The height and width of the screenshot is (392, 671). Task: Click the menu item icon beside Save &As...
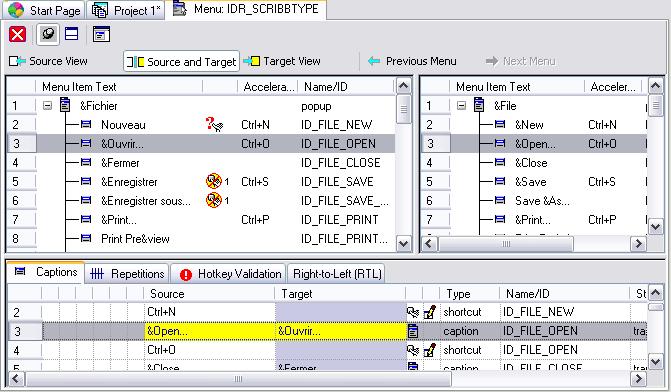500,200
